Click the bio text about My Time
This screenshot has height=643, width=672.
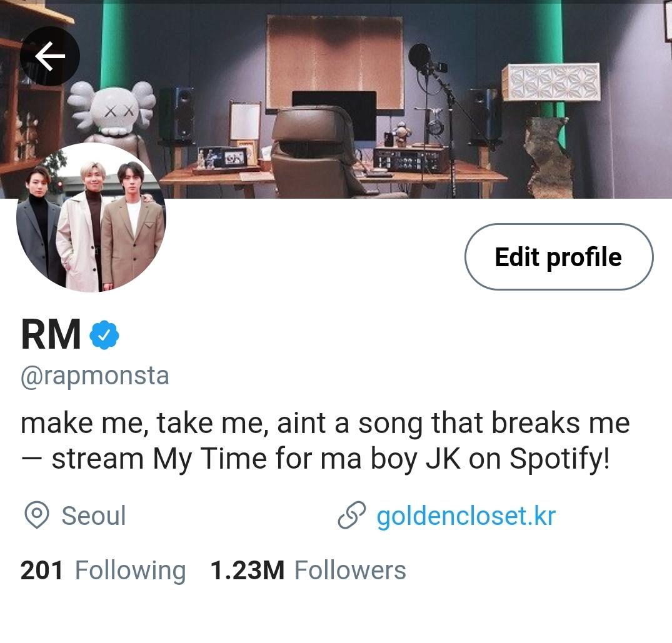pyautogui.click(x=325, y=441)
